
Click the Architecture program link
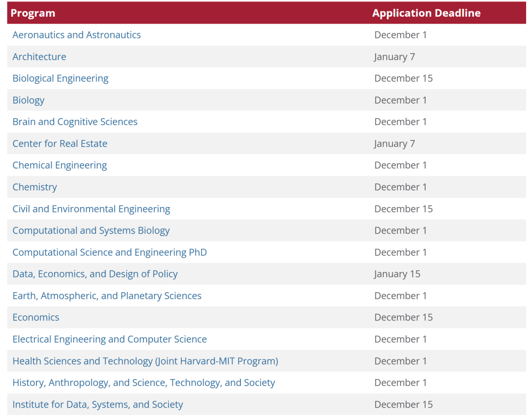39,57
